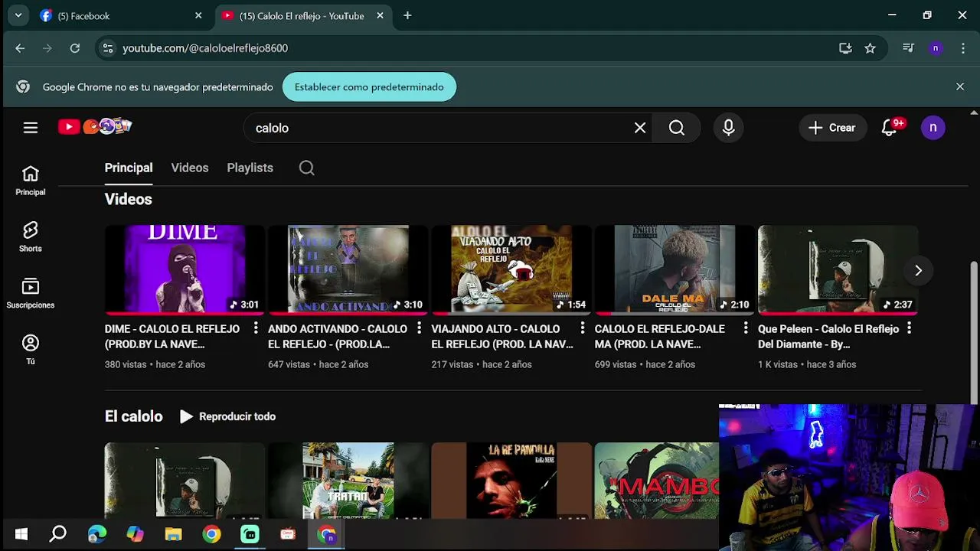
Task: Click the "1 K vistas" text
Action: click(x=778, y=364)
